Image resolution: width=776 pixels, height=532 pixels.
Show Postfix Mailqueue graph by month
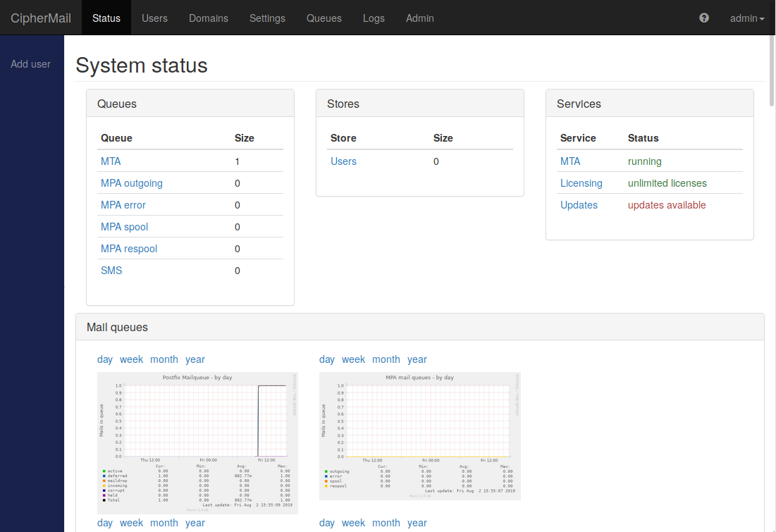click(x=164, y=359)
